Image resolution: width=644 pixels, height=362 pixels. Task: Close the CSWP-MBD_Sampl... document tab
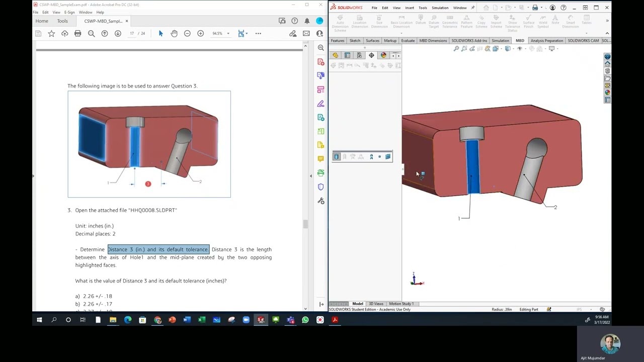(x=127, y=21)
